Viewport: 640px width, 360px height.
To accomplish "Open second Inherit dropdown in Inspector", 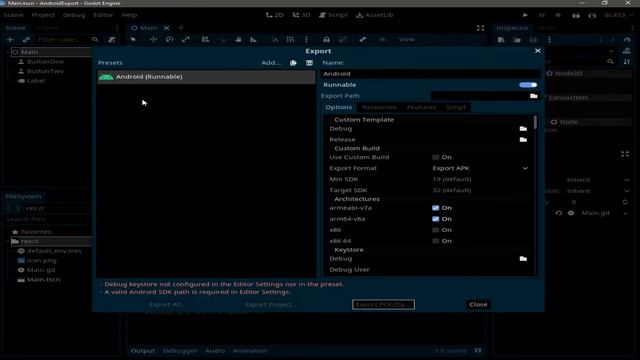I will coord(598,191).
